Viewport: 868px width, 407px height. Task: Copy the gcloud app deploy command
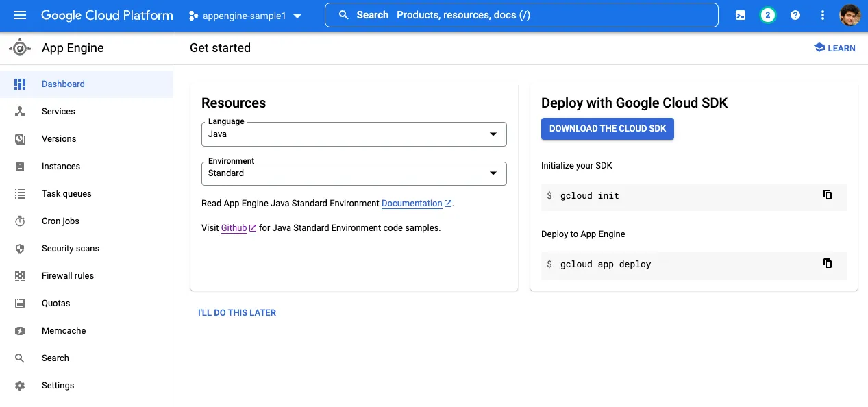(828, 263)
